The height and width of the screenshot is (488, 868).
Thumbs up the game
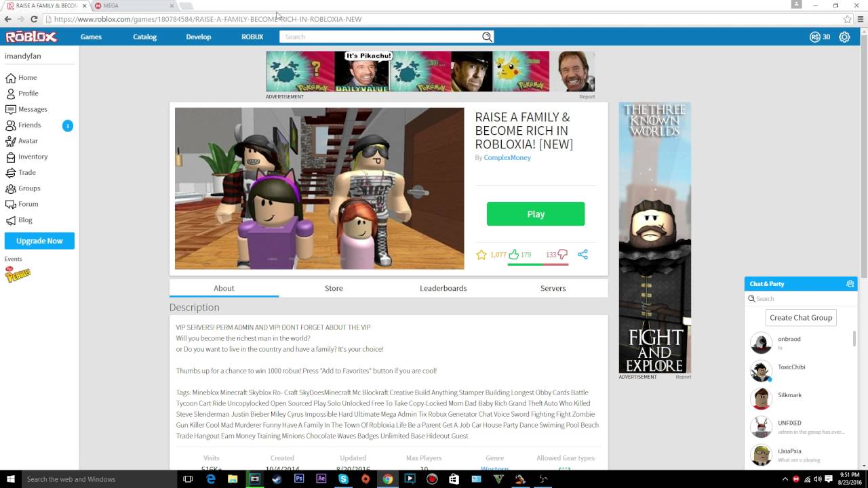click(513, 255)
